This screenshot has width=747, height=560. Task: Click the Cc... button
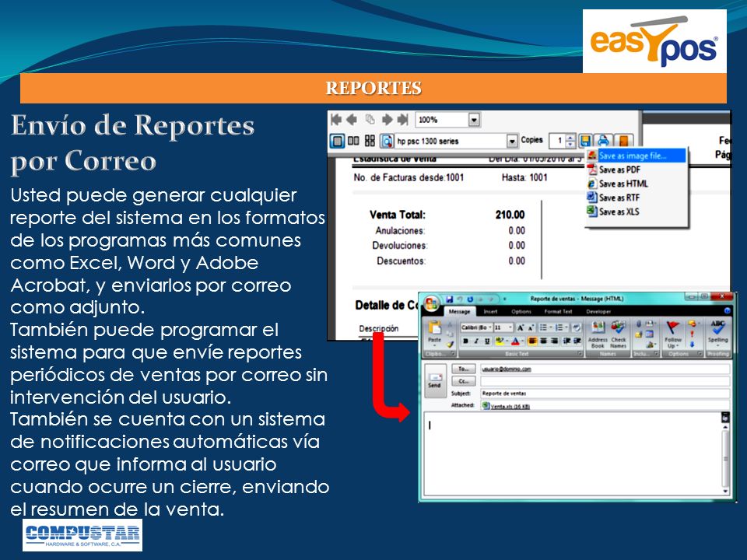[x=464, y=381]
